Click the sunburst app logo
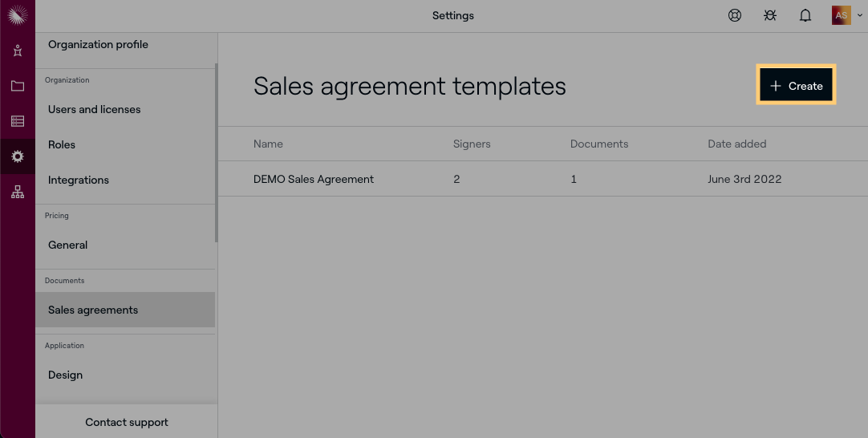868x438 pixels. point(17,15)
